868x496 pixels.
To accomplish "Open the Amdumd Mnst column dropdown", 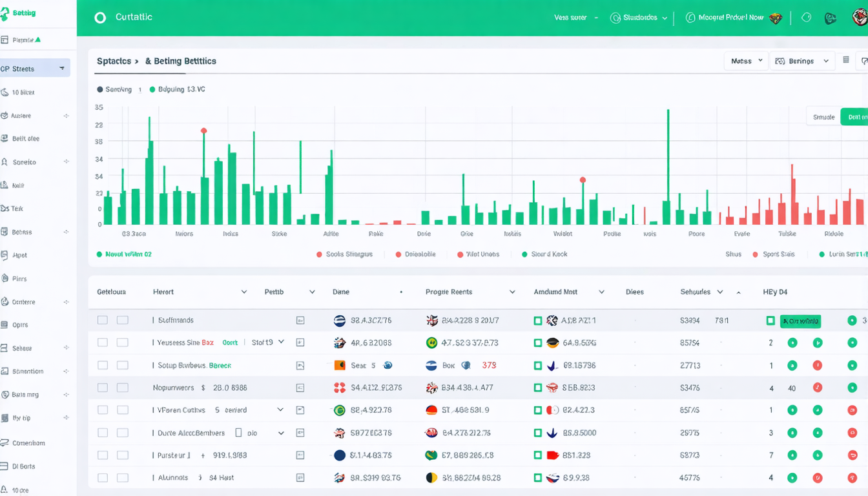I will coord(601,292).
